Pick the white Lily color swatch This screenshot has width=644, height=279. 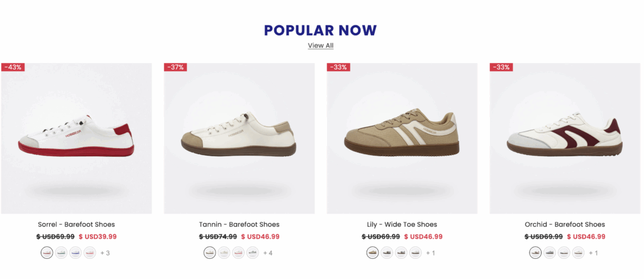[416, 253]
